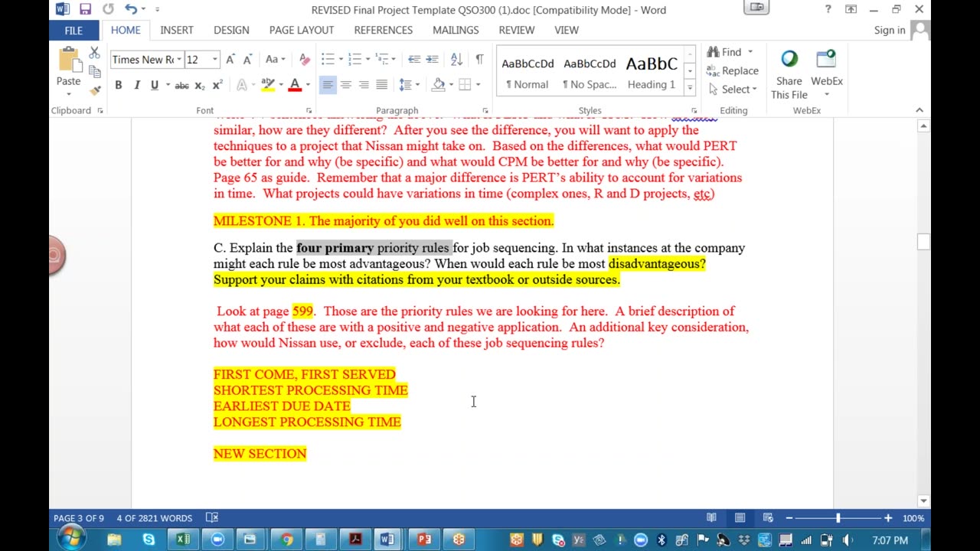Click the Sort A-Z icon

click(x=456, y=60)
